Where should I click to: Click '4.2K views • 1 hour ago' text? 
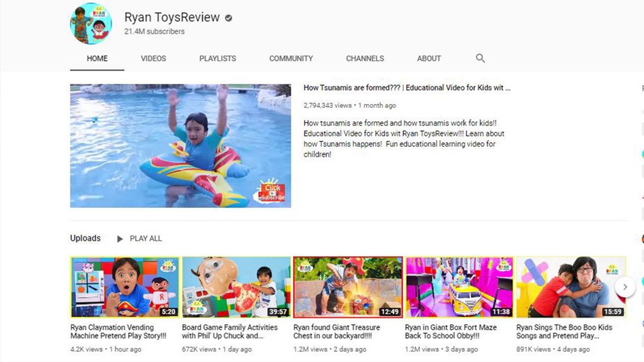pos(106,349)
